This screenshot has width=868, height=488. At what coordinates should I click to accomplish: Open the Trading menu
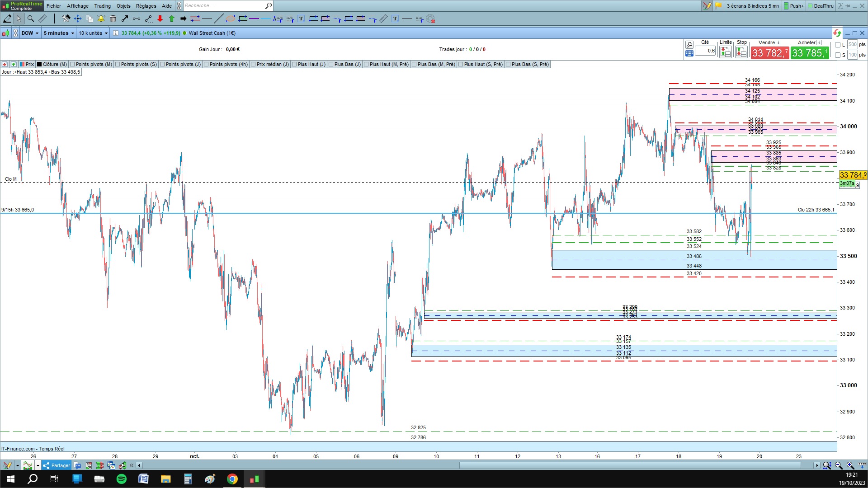(x=102, y=6)
